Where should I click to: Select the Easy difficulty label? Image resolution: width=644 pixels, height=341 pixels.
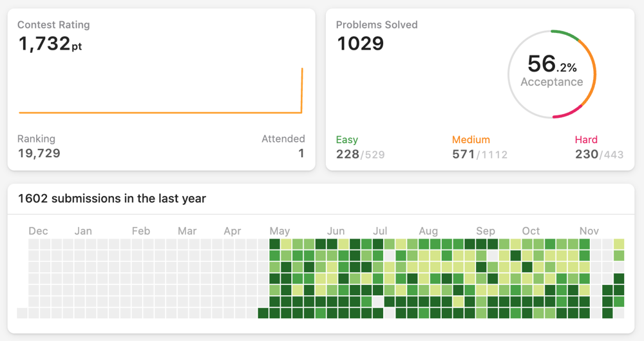click(x=347, y=140)
